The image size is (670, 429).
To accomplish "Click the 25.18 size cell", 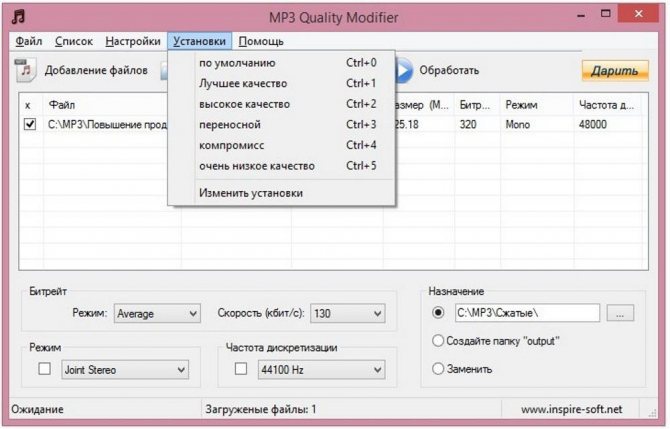I will 407,125.
